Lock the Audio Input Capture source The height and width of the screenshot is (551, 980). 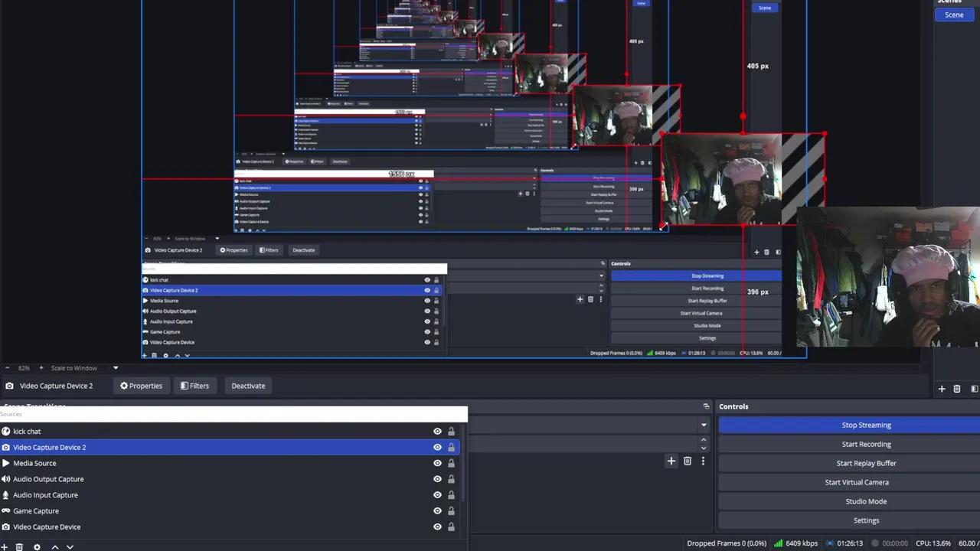(451, 495)
